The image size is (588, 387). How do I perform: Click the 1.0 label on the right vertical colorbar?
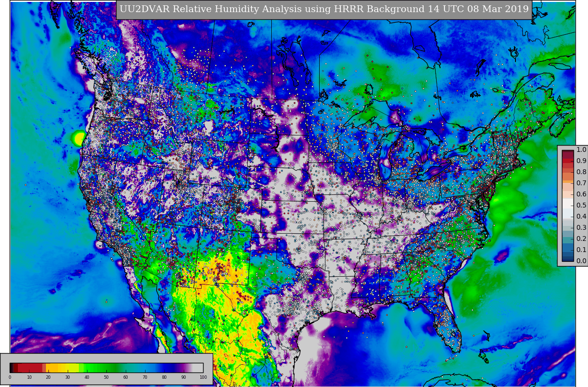[x=581, y=149]
